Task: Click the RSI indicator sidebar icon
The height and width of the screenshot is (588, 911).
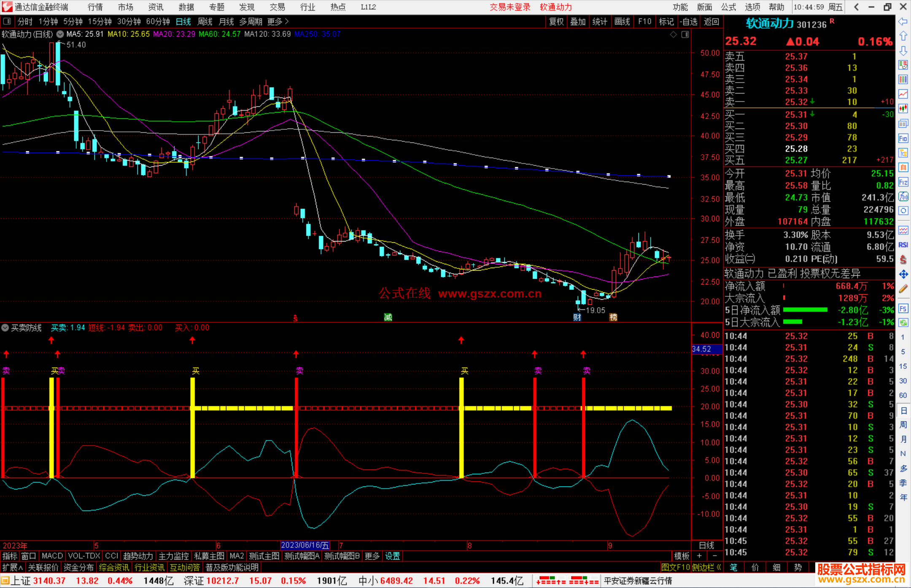Action: 903,245
